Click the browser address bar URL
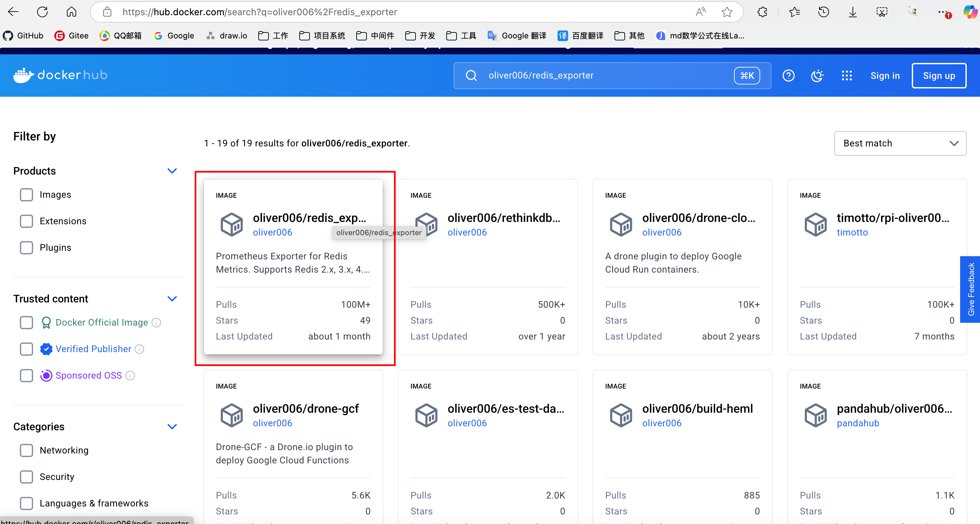 (x=260, y=12)
